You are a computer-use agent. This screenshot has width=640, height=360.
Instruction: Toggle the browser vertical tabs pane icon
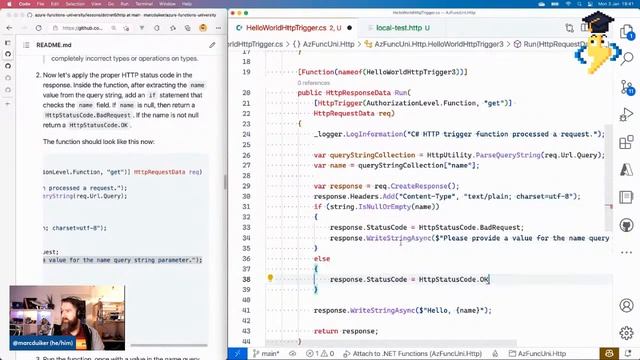click(x=8, y=43)
